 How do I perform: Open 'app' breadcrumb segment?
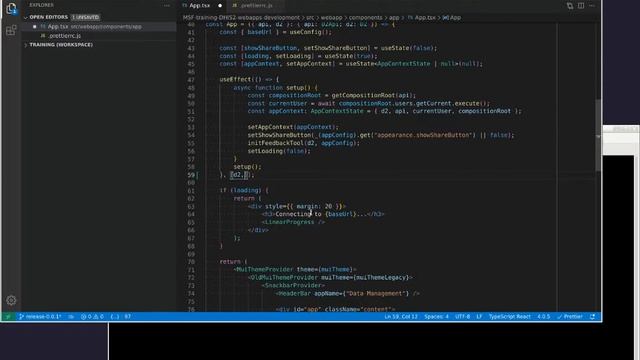[394, 18]
